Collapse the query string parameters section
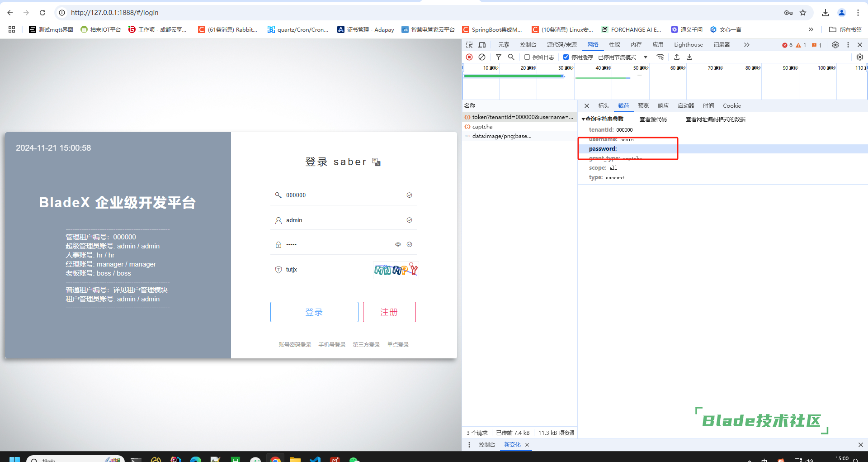 pos(583,119)
